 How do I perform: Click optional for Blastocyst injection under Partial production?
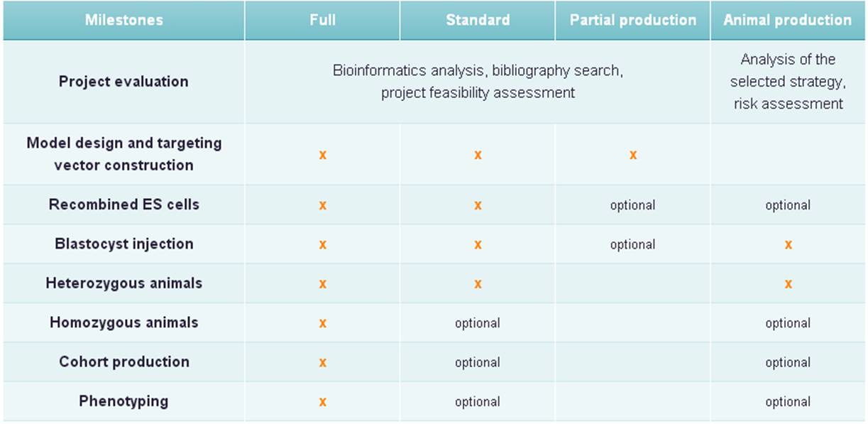coord(633,244)
